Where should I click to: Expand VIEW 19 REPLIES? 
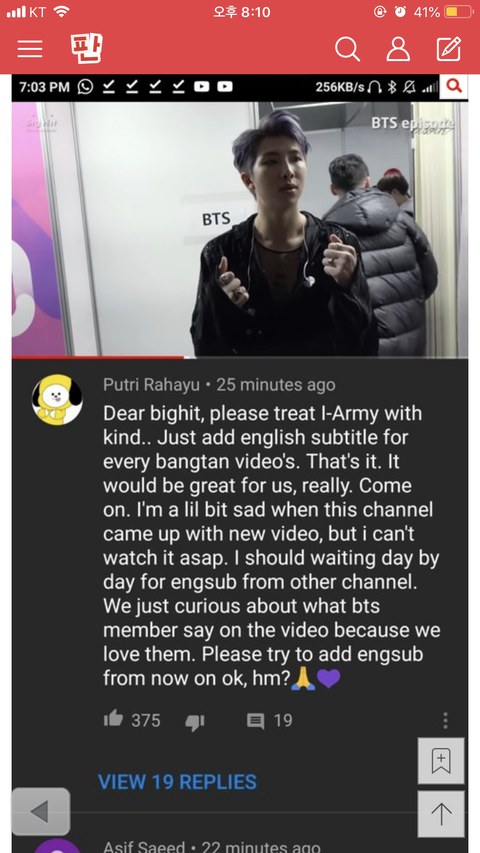177,782
